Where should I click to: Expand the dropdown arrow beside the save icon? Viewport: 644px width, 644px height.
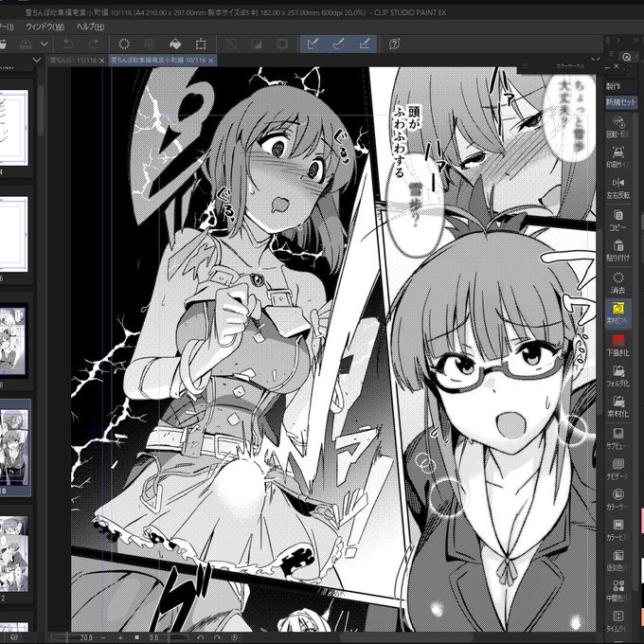(x=45, y=44)
